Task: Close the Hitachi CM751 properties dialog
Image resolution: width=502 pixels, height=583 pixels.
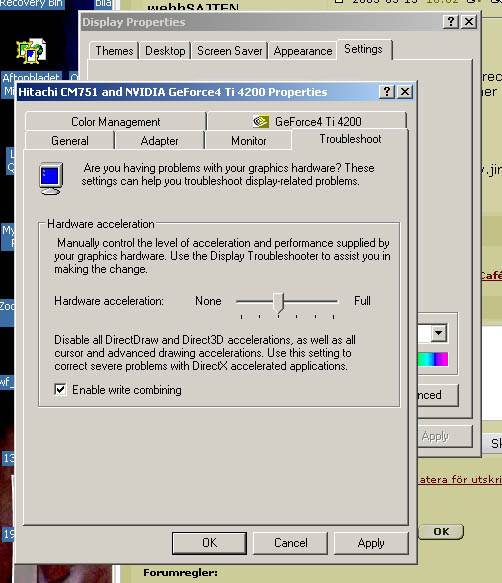Action: (405, 91)
